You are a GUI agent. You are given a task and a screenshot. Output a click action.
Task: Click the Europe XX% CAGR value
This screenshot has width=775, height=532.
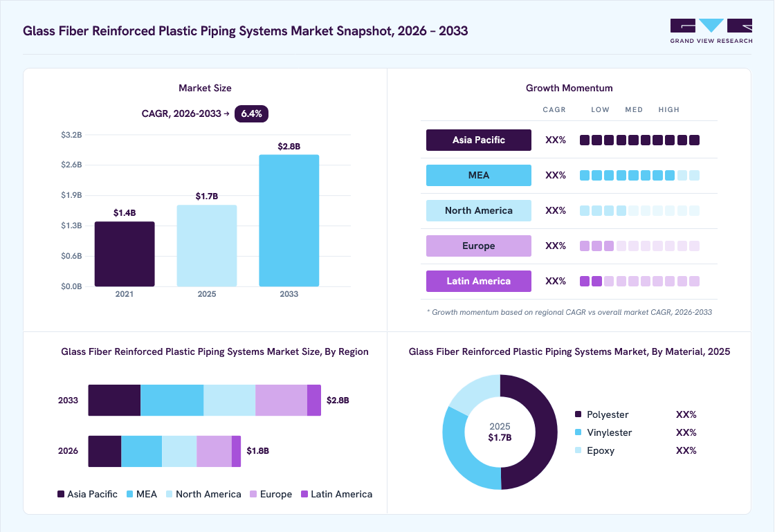coord(556,246)
